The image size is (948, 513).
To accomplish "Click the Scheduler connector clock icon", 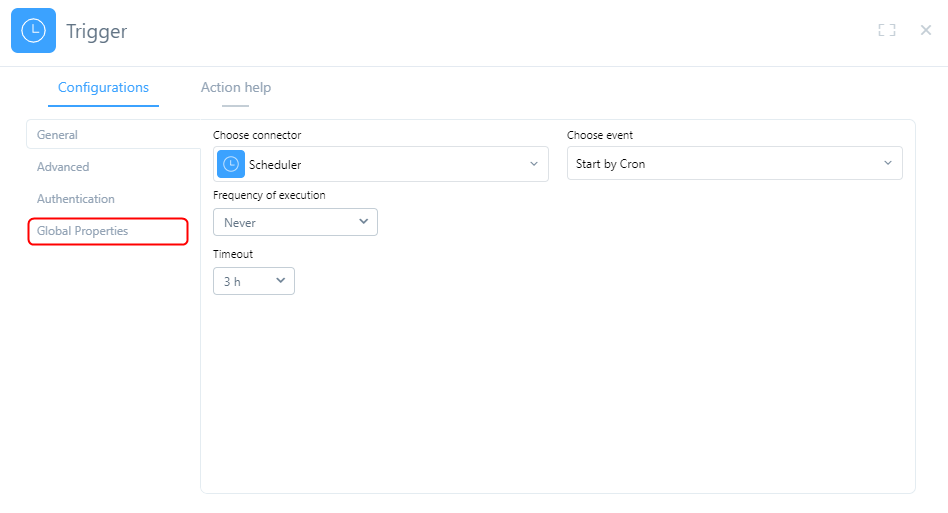I will [x=231, y=164].
